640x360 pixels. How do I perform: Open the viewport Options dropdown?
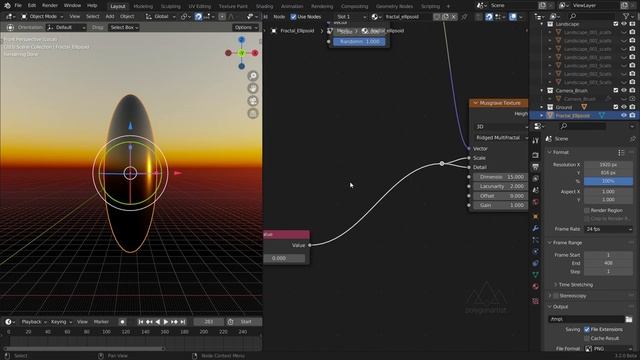pos(246,27)
